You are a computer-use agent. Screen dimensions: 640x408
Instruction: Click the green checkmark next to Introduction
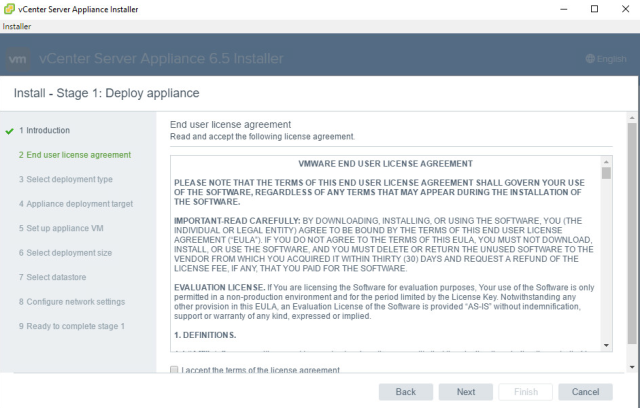click(x=9, y=131)
